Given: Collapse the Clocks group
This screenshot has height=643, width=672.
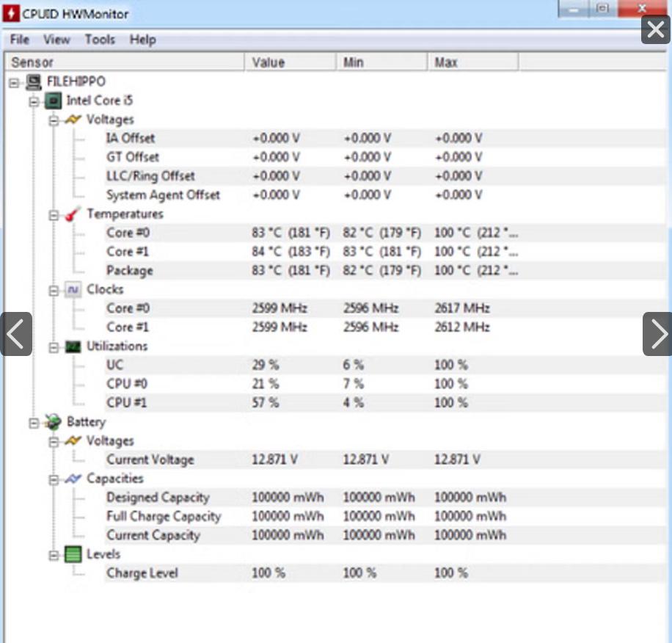Looking at the screenshot, I should coord(54,291).
